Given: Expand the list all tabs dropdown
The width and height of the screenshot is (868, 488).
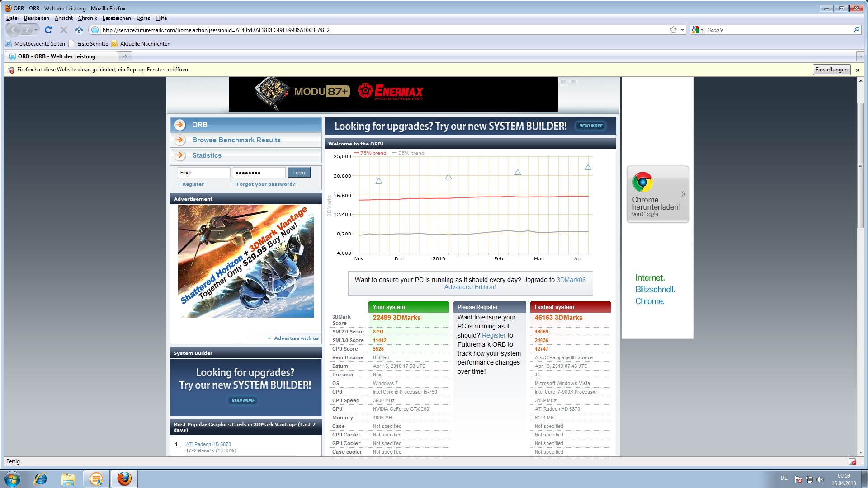Looking at the screenshot, I should coord(860,56).
